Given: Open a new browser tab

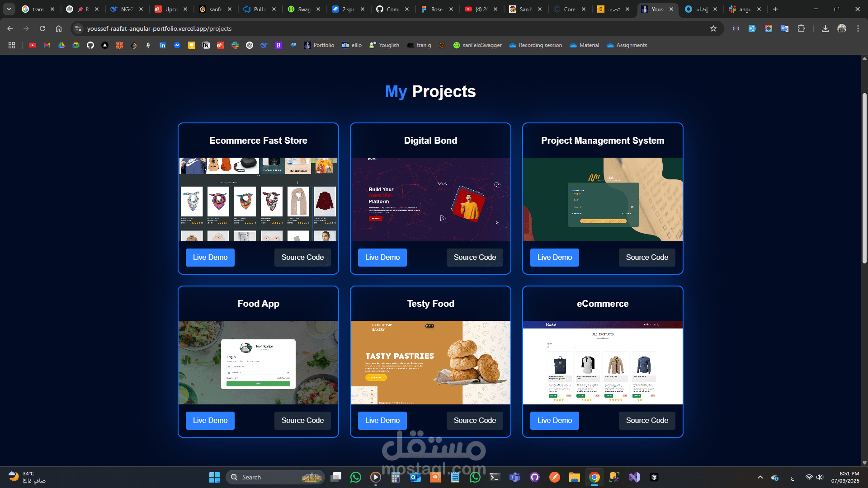Looking at the screenshot, I should coord(775,9).
